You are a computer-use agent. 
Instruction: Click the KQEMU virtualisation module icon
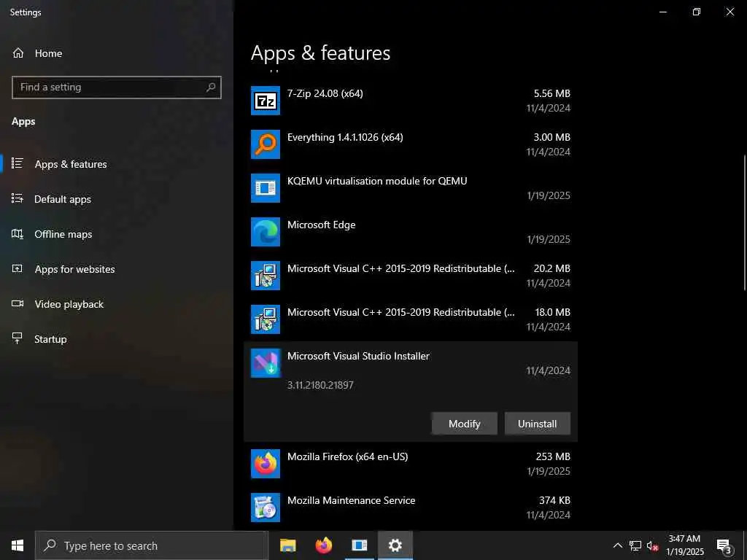coord(266,188)
